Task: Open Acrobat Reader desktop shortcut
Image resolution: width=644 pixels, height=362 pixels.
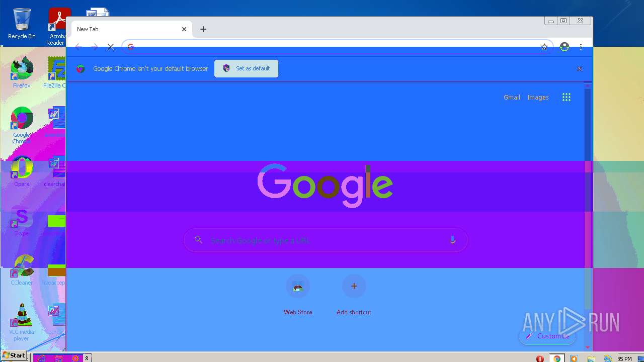Action: coord(57,27)
